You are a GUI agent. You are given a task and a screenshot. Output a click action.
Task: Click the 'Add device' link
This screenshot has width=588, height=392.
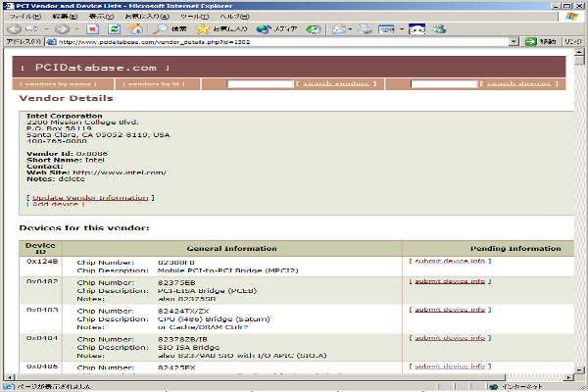55,204
